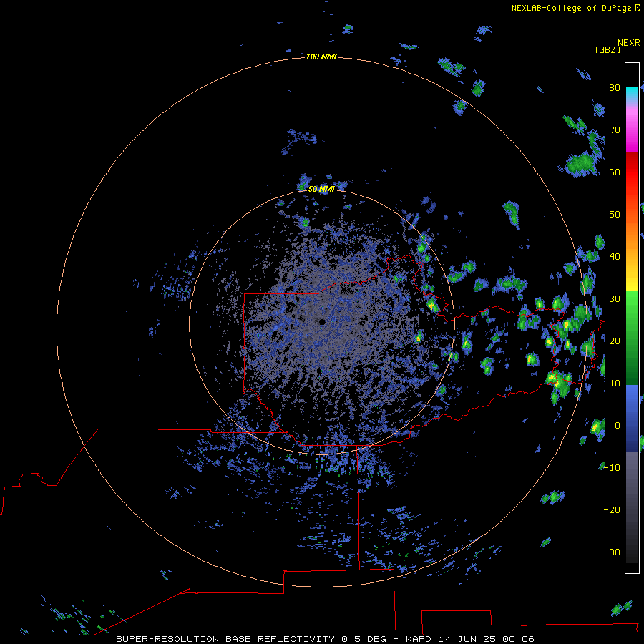Viewport: 644px width, 644px height.
Task: Click the -10 dBZ scale value
Action: [612, 467]
